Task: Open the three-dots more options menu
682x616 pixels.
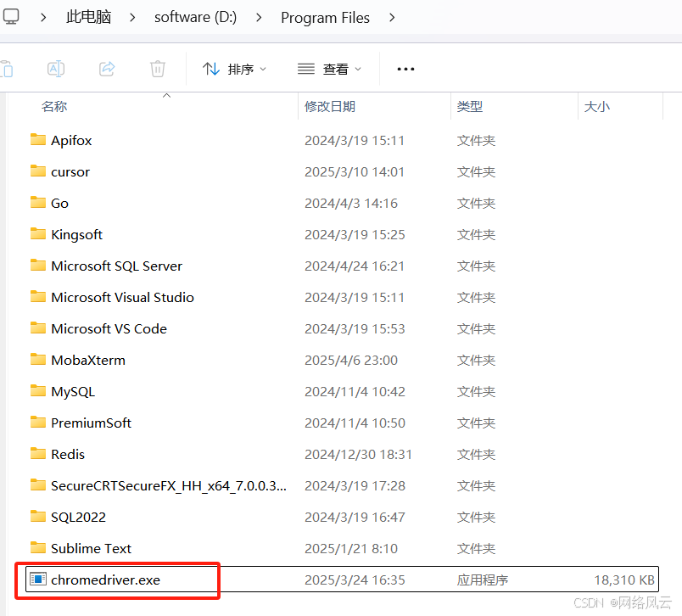Action: coord(405,69)
